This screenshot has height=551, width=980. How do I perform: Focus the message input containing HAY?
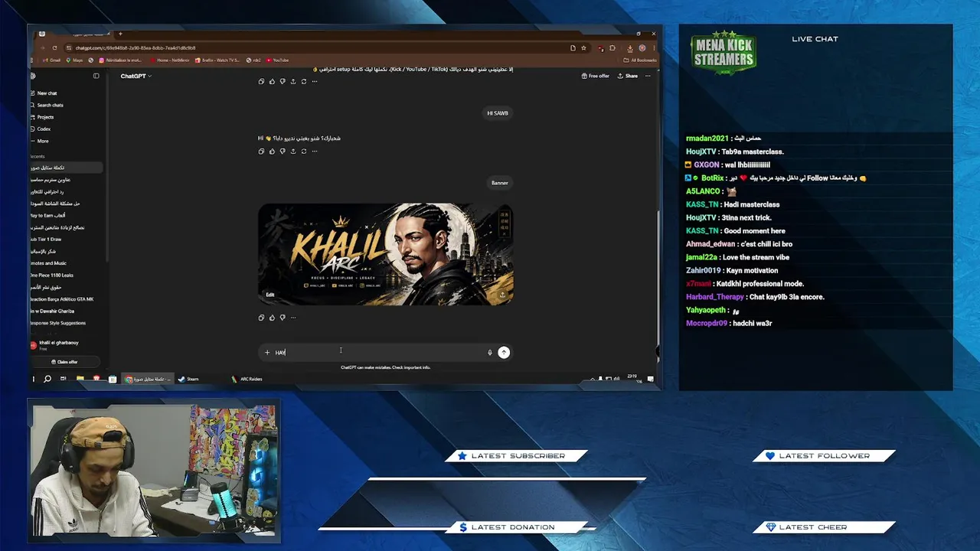click(x=379, y=353)
